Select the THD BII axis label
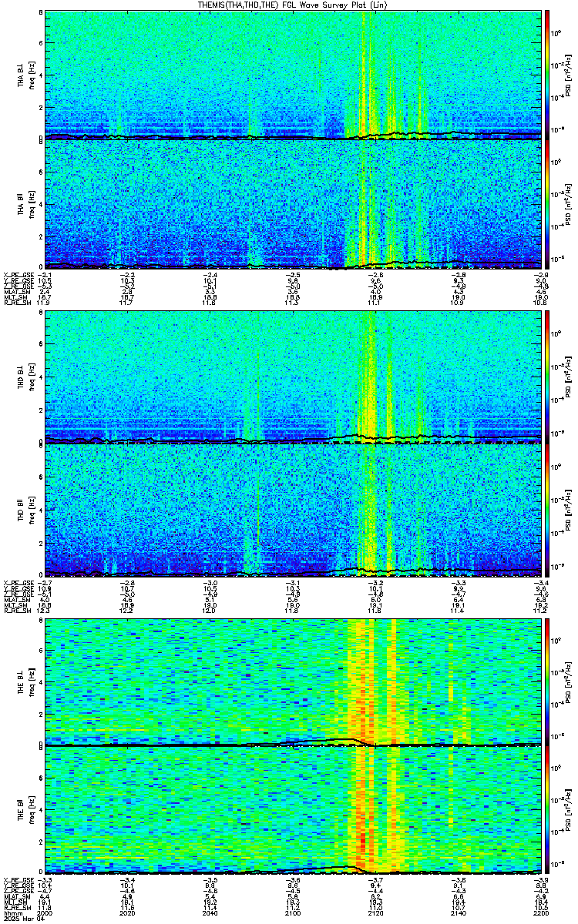 point(22,511)
